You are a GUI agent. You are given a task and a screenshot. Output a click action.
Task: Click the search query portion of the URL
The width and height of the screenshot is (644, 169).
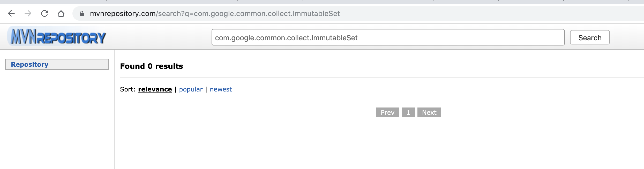point(248,13)
